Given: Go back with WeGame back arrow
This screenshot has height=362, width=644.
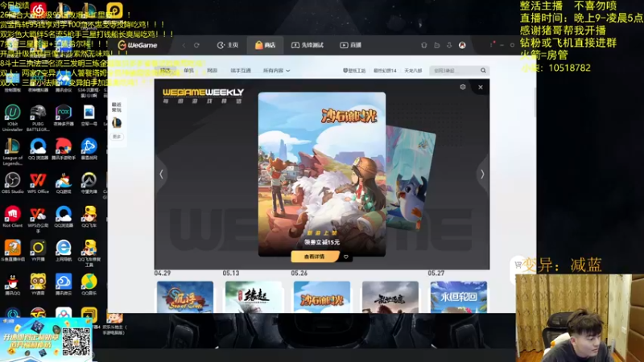Looking at the screenshot, I should click(184, 45).
